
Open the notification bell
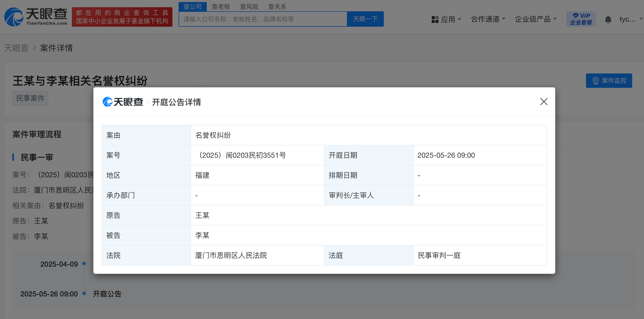tap(608, 20)
